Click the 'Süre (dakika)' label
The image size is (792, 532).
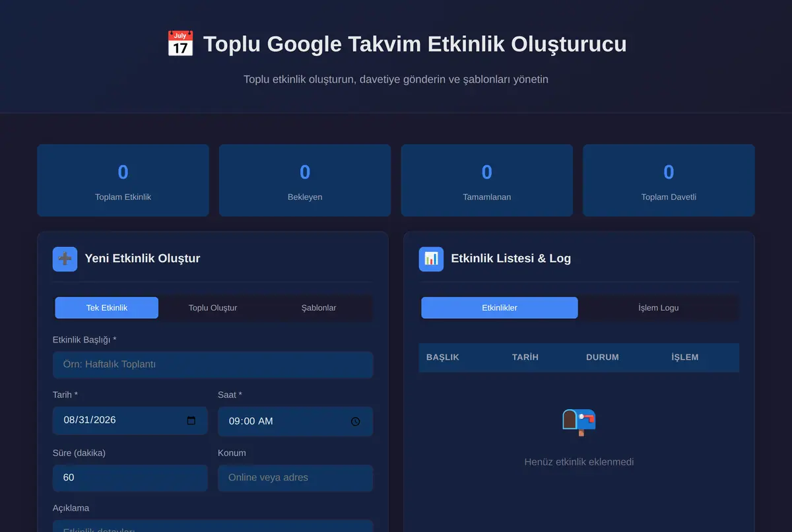pos(79,453)
